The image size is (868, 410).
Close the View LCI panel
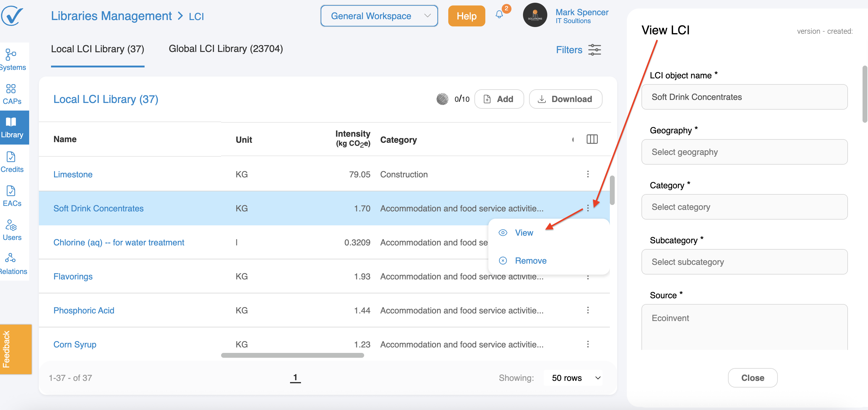tap(752, 378)
